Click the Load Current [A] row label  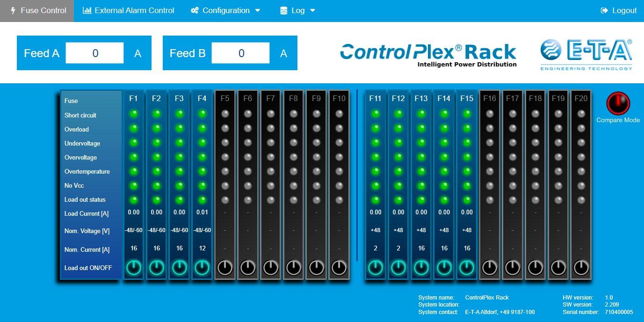click(x=87, y=214)
